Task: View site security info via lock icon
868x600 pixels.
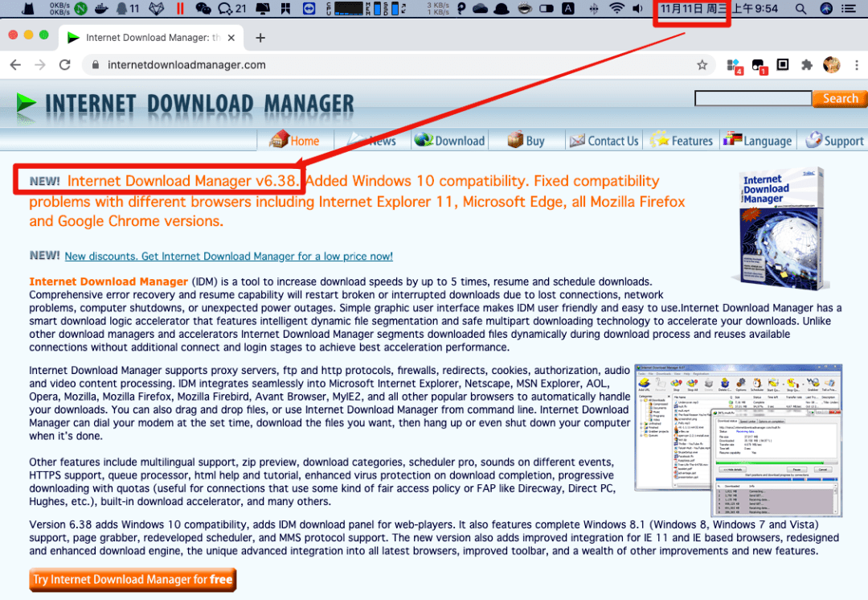Action: point(95,65)
